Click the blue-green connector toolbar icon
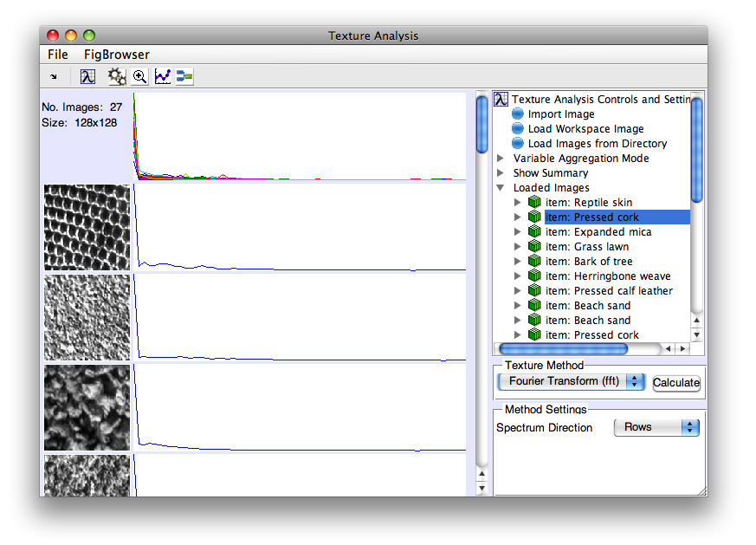The height and width of the screenshot is (545, 756). (x=184, y=76)
